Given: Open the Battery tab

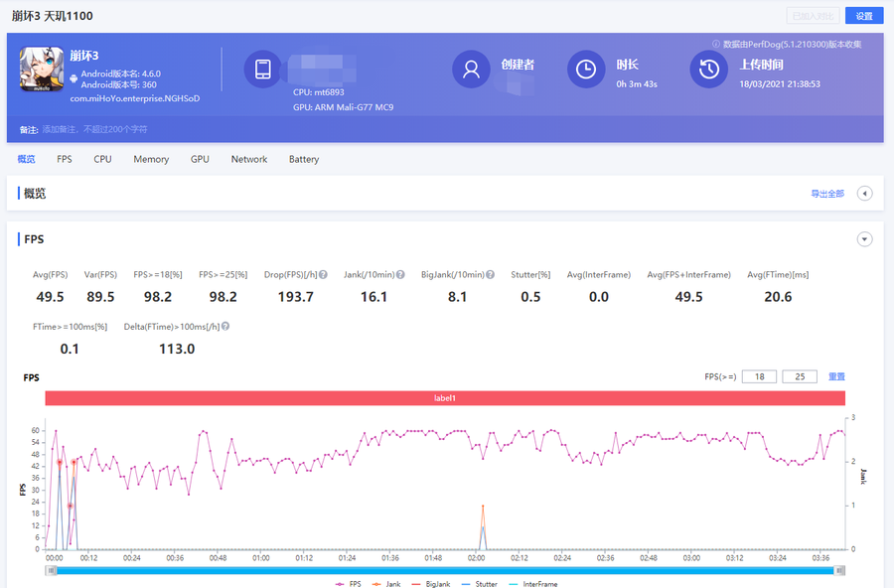Looking at the screenshot, I should click(304, 159).
